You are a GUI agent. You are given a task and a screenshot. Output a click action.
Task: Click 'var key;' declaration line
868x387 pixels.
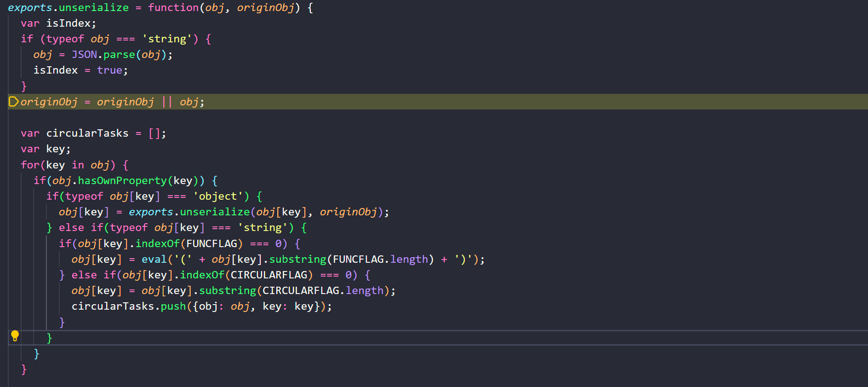[x=46, y=149]
